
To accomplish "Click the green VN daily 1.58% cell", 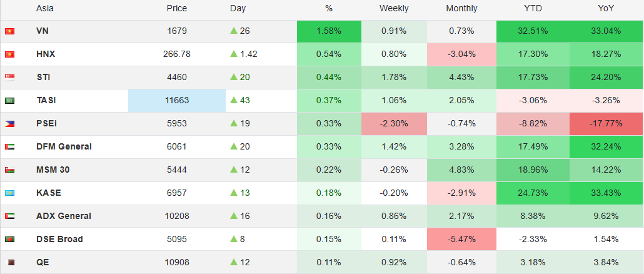I will pyautogui.click(x=329, y=31).
